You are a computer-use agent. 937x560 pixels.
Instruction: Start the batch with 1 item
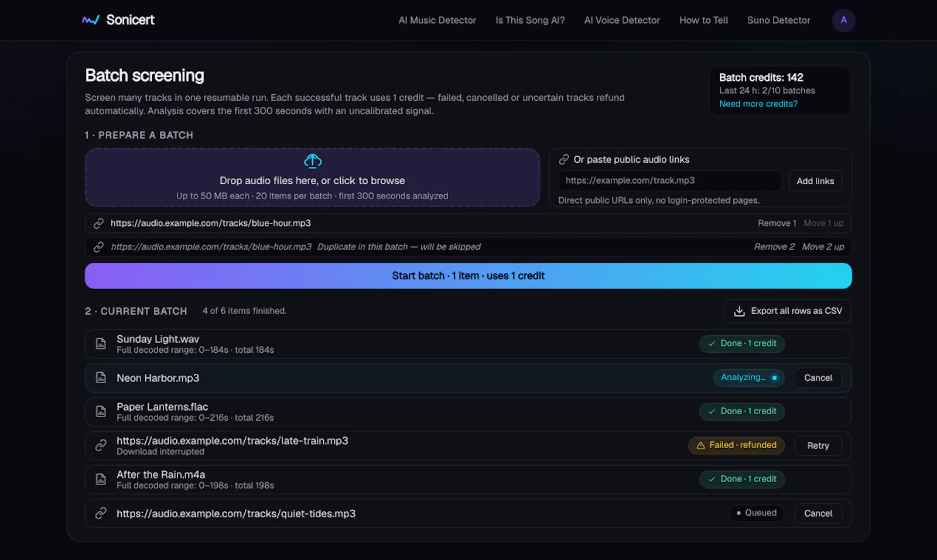[468, 276]
